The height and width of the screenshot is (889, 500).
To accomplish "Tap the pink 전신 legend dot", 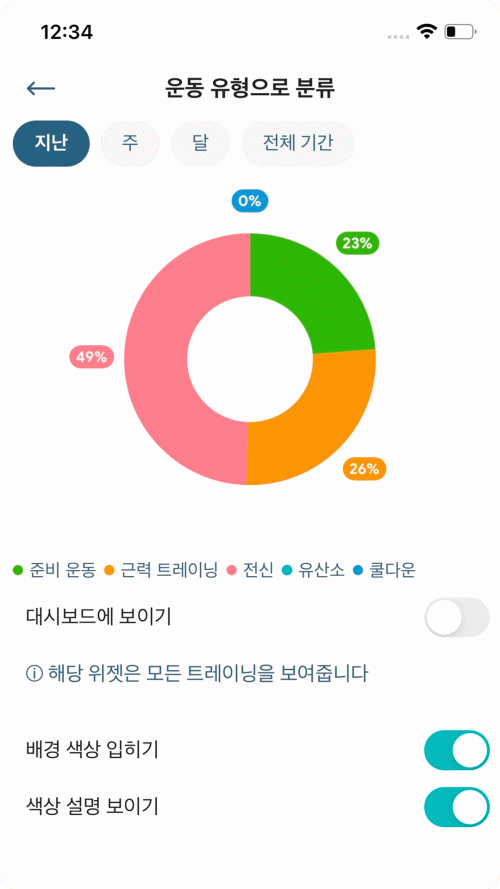I will coord(231,570).
